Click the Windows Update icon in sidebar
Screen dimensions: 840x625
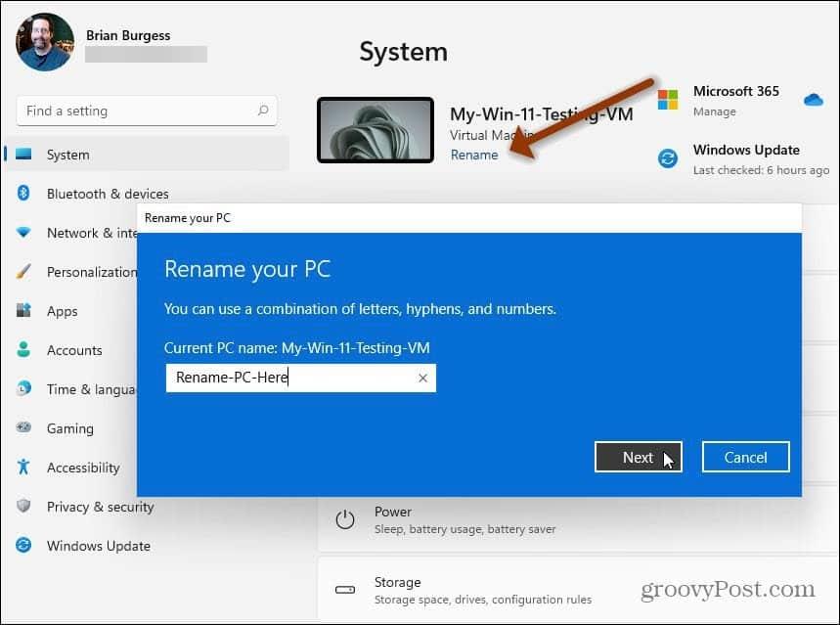[23, 545]
